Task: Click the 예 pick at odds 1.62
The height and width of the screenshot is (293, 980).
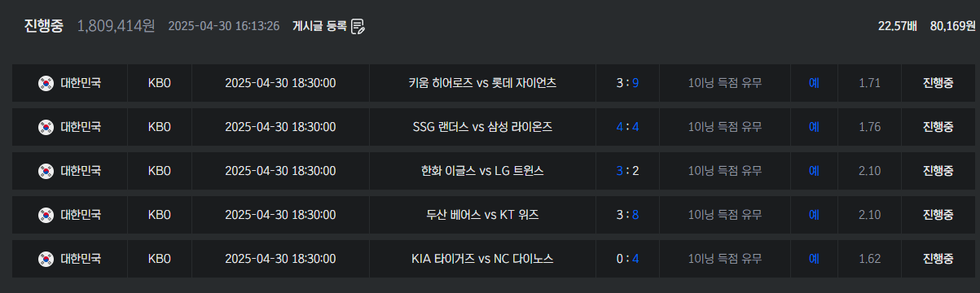Action: click(814, 259)
